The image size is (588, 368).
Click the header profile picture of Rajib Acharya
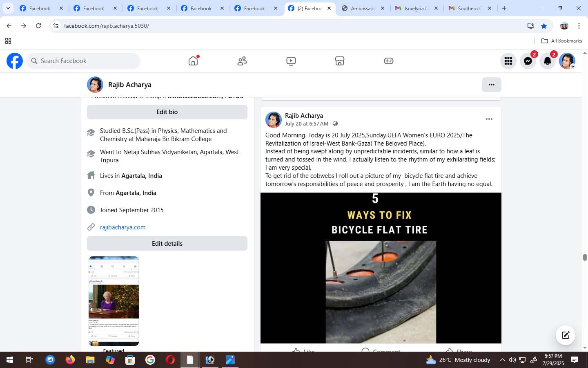tap(95, 85)
